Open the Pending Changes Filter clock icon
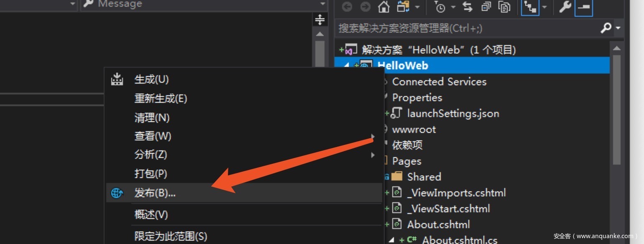Viewport: 644px width, 244px height. pos(440,7)
